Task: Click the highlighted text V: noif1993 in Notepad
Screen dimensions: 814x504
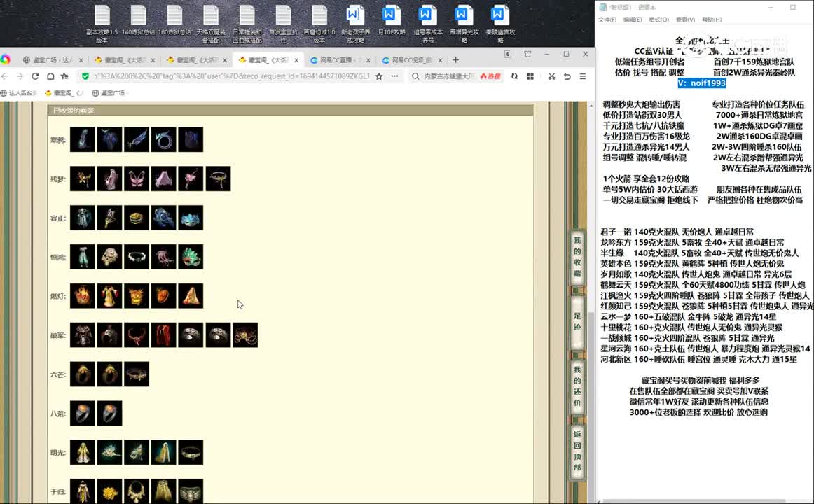Action: [701, 83]
